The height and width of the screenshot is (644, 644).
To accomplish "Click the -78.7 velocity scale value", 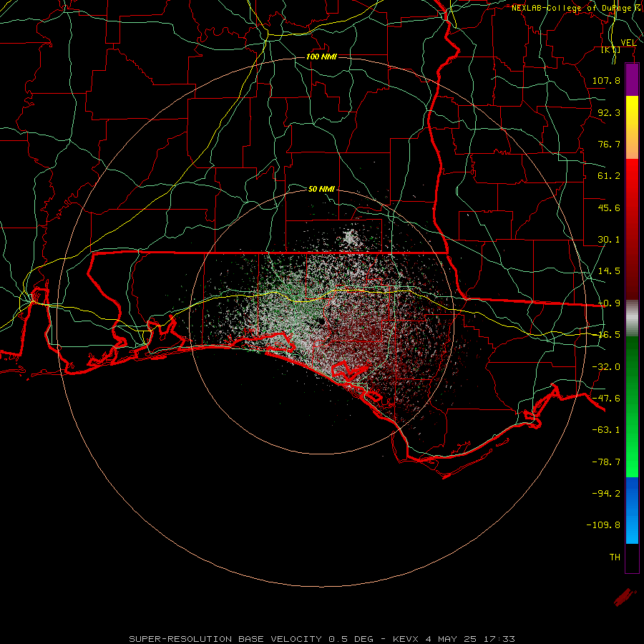I will [606, 462].
